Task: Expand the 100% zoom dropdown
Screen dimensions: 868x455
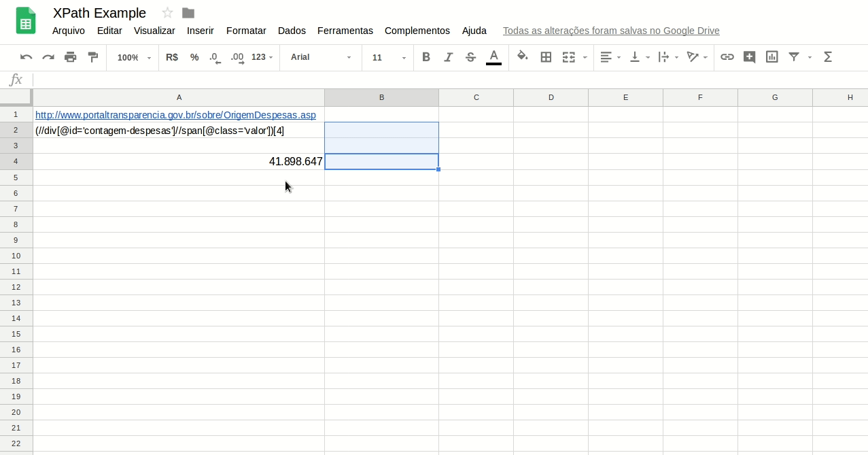Action: coord(134,58)
